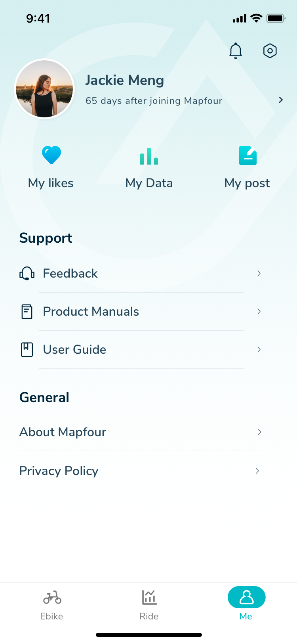The height and width of the screenshot is (644, 297).
Task: Open the Privacy Policy link
Action: click(59, 471)
